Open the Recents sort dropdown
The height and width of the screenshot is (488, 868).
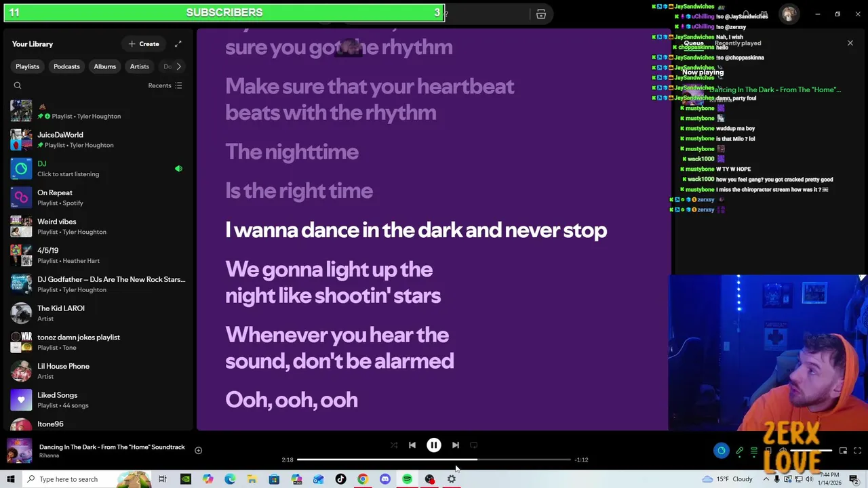click(x=165, y=85)
